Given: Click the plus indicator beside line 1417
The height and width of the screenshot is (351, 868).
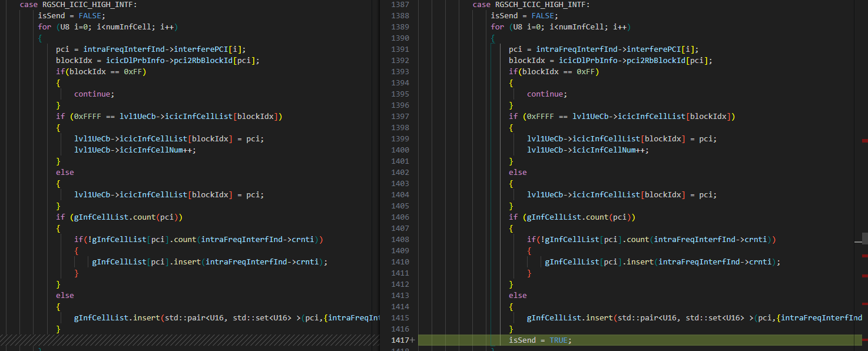Looking at the screenshot, I should (x=412, y=340).
